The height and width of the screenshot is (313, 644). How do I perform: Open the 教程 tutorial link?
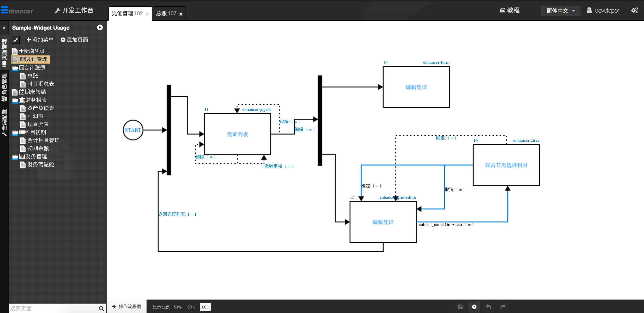click(510, 10)
